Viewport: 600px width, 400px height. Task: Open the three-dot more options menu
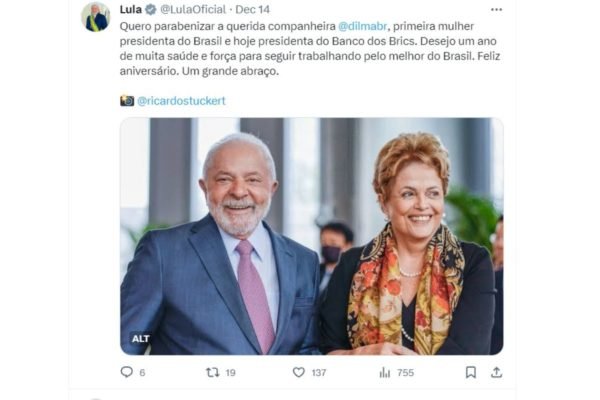click(496, 10)
